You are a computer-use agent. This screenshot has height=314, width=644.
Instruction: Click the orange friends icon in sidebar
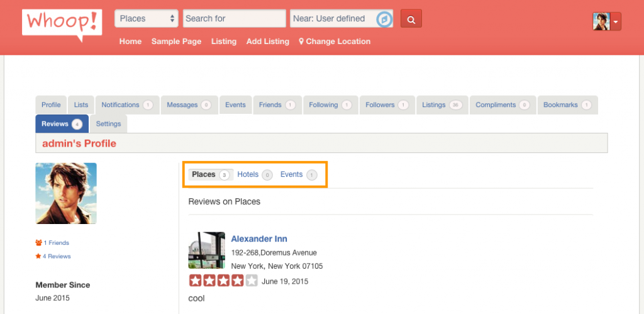click(38, 242)
